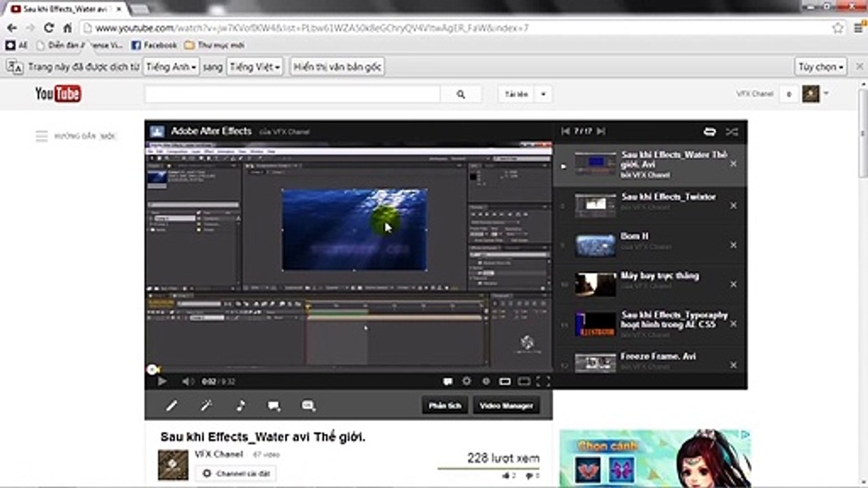Viewport: 868px width, 488px height.
Task: Select target language Tiếng Việt dropdown
Action: tap(254, 67)
